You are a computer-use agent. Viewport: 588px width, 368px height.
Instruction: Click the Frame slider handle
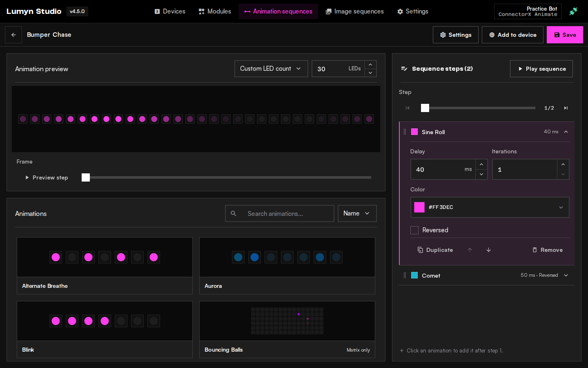pyautogui.click(x=86, y=177)
